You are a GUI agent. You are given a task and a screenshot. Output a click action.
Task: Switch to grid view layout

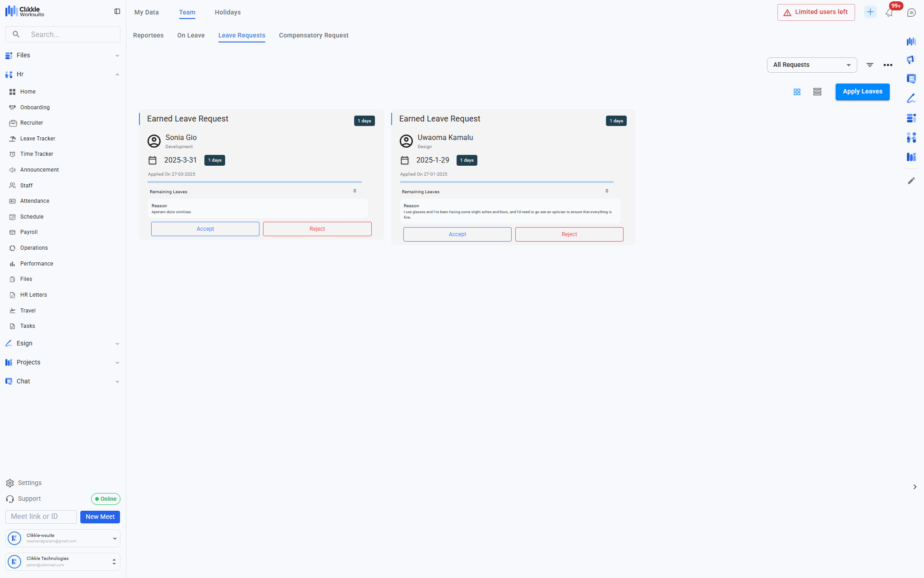[797, 92]
